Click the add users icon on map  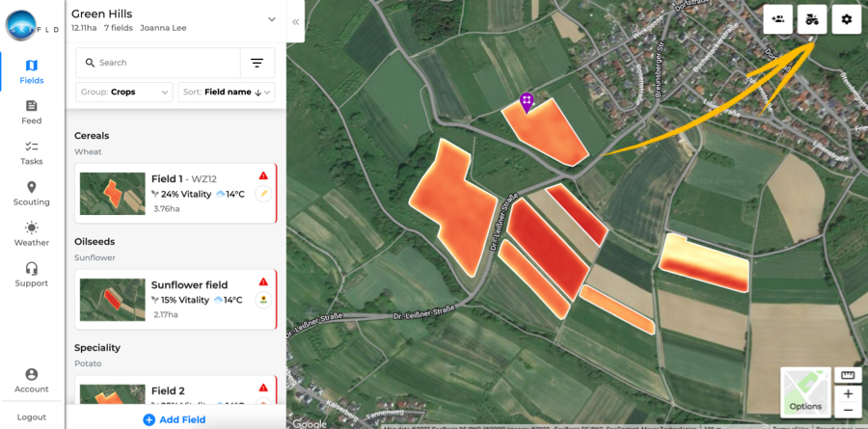point(777,20)
